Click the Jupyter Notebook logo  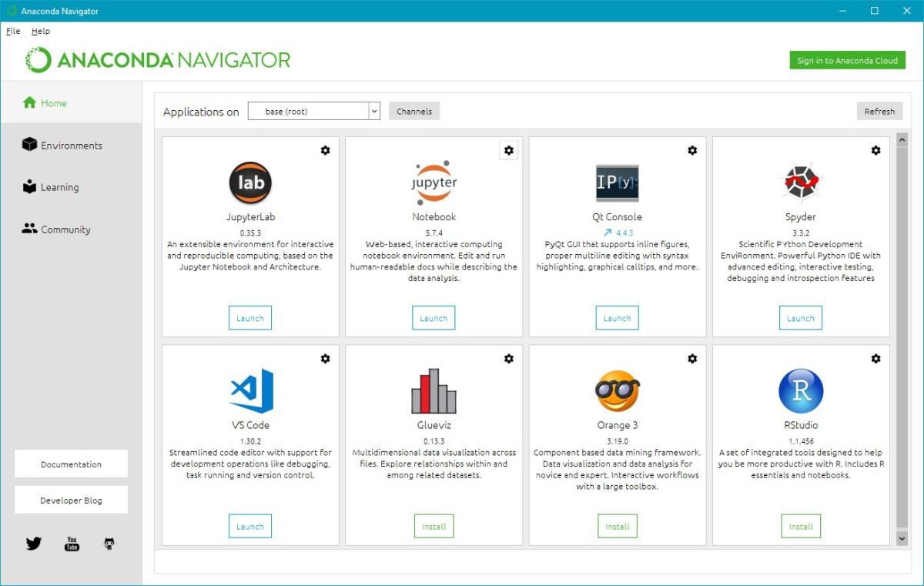tap(434, 183)
